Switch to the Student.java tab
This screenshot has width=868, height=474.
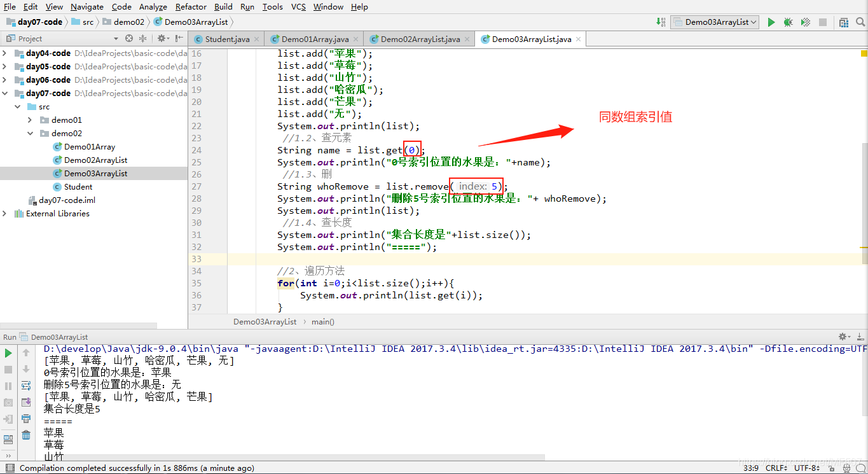click(227, 39)
